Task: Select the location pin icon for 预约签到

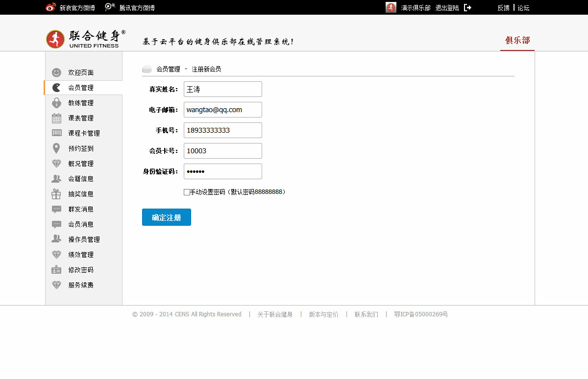Action: [56, 148]
